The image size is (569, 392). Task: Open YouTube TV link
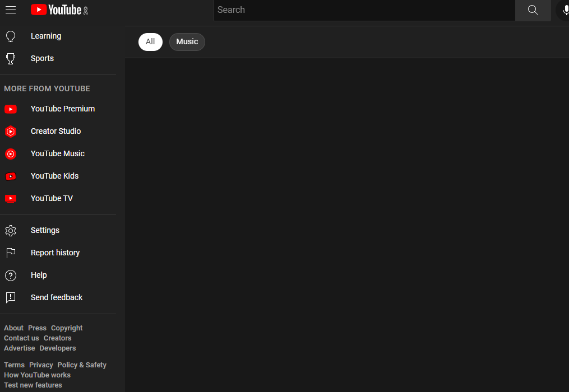coord(52,198)
